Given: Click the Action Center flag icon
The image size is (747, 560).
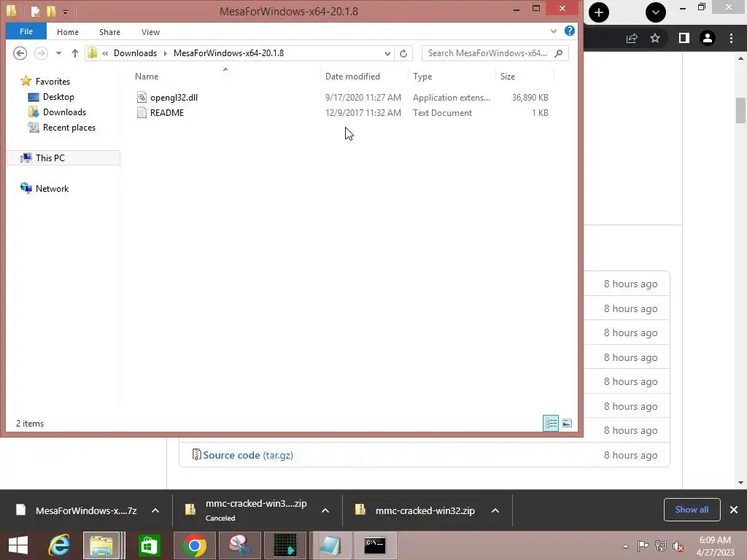Looking at the screenshot, I should point(643,545).
